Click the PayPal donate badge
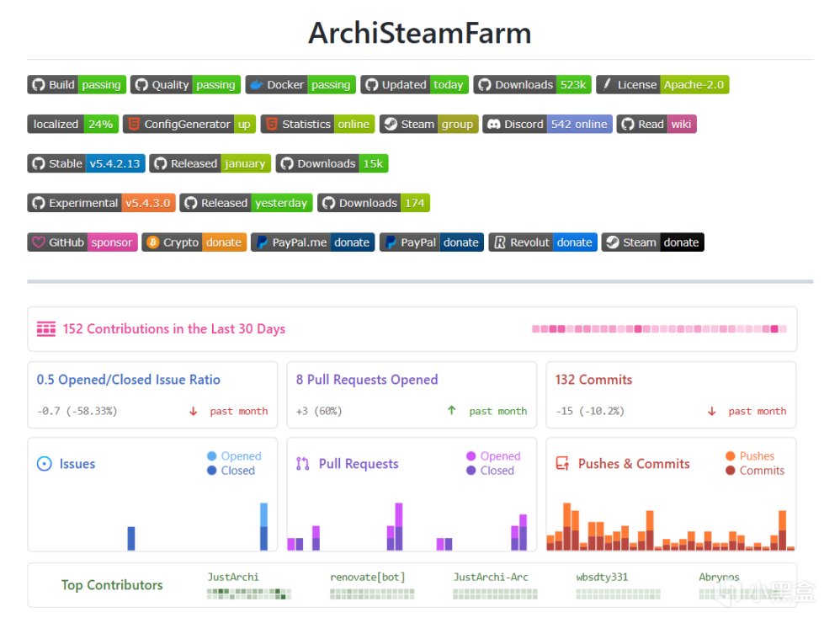This screenshot has height=623, width=840. (x=432, y=242)
